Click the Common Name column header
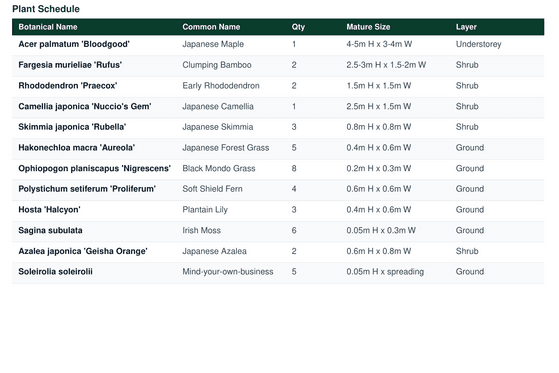The image size is (559, 373). coord(211,27)
